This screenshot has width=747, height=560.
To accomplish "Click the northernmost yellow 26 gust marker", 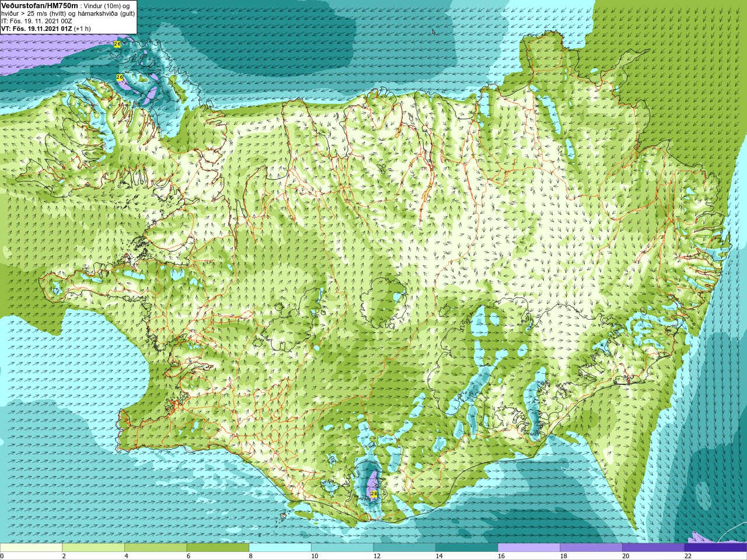I will point(117,44).
